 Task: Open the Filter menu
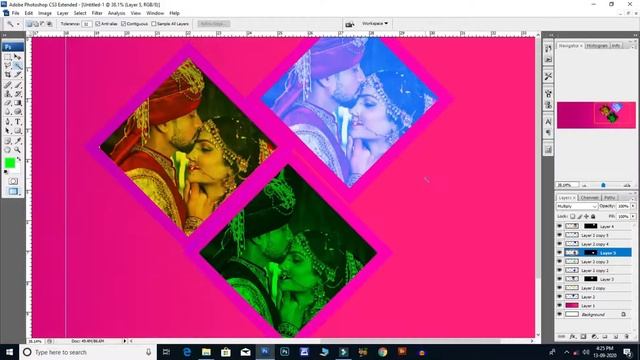coord(97,13)
